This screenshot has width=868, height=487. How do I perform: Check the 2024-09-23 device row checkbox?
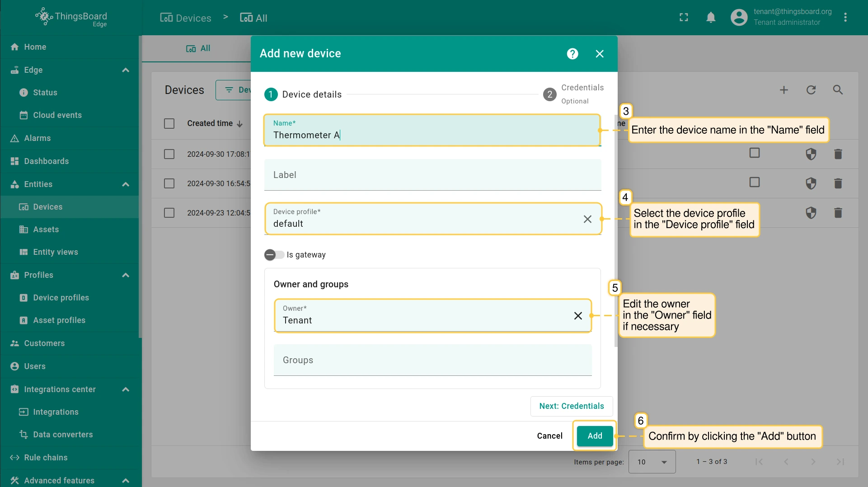point(169,213)
